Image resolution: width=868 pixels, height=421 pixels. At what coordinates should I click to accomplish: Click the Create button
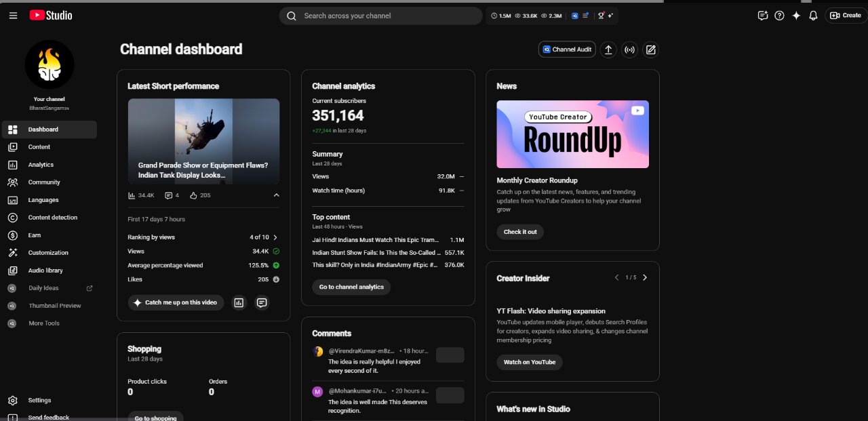[846, 16]
